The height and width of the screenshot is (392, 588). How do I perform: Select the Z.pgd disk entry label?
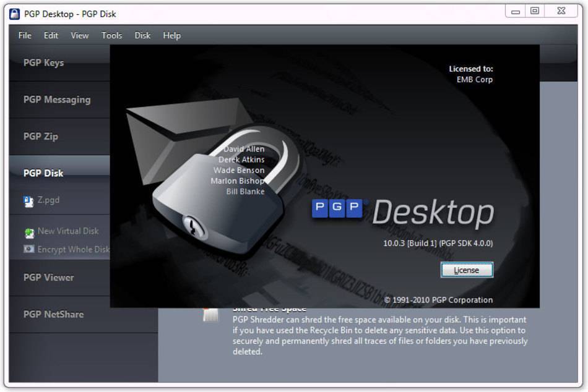48,200
